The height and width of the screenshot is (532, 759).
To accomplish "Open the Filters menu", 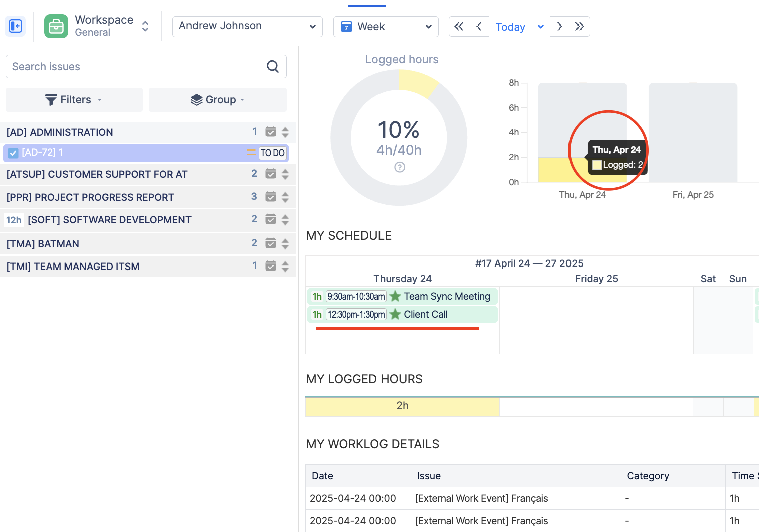I will (x=74, y=100).
